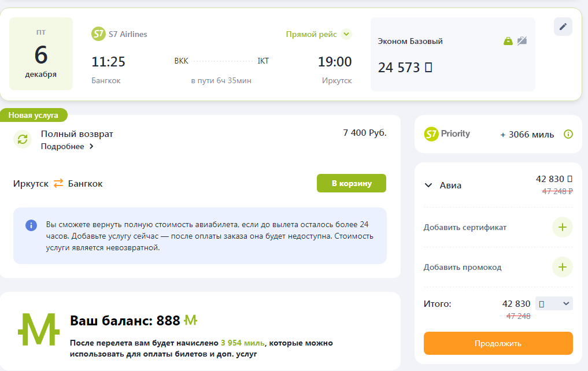Click the green miles M logo
This screenshot has width=588, height=371.
[39, 328]
